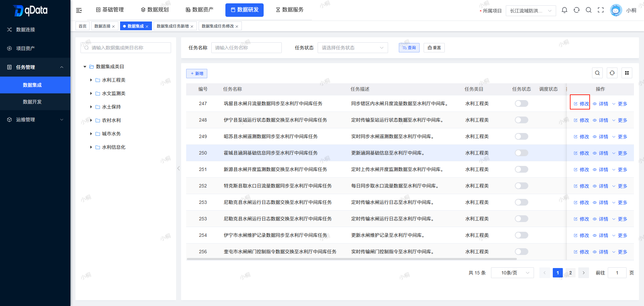Click 修改 for task 256
This screenshot has height=306, width=644.
pyautogui.click(x=581, y=252)
